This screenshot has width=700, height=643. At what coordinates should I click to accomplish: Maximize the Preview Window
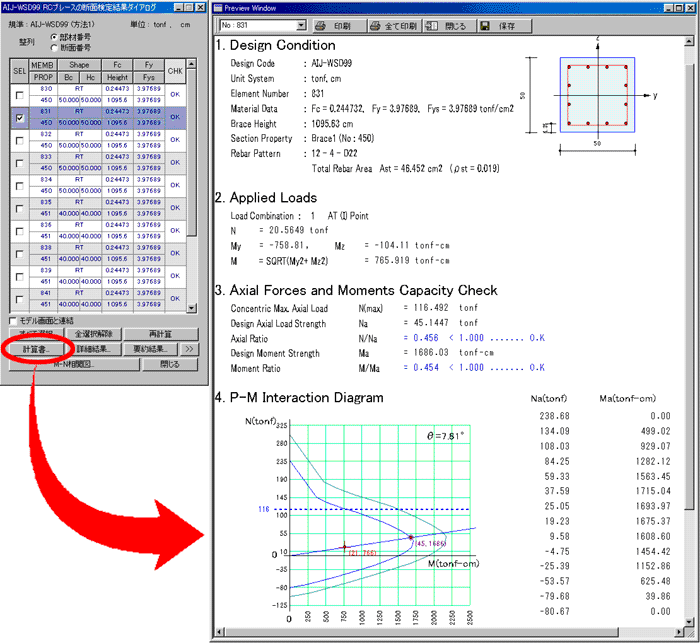click(679, 8)
